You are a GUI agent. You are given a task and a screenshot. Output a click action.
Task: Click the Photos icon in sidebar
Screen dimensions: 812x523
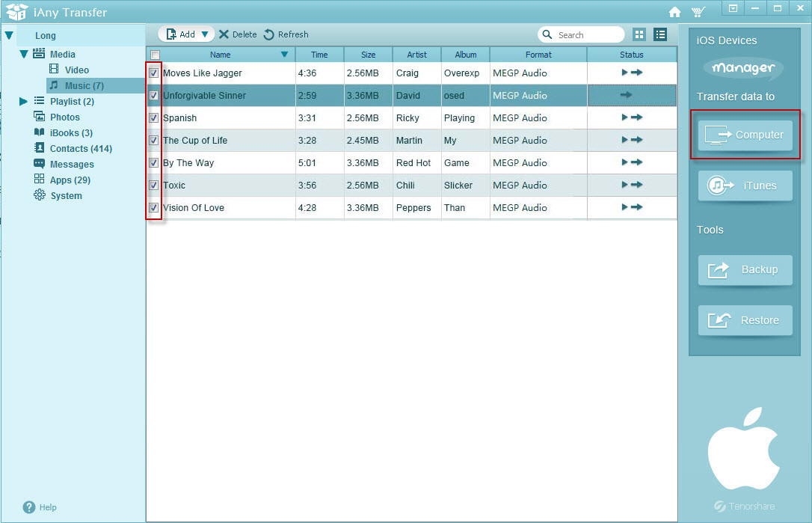(39, 116)
